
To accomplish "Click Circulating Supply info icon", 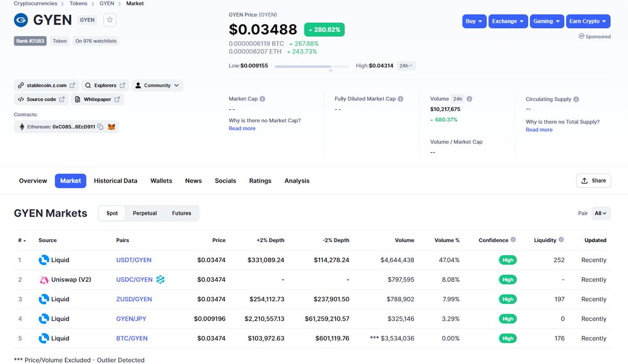I will click(576, 99).
